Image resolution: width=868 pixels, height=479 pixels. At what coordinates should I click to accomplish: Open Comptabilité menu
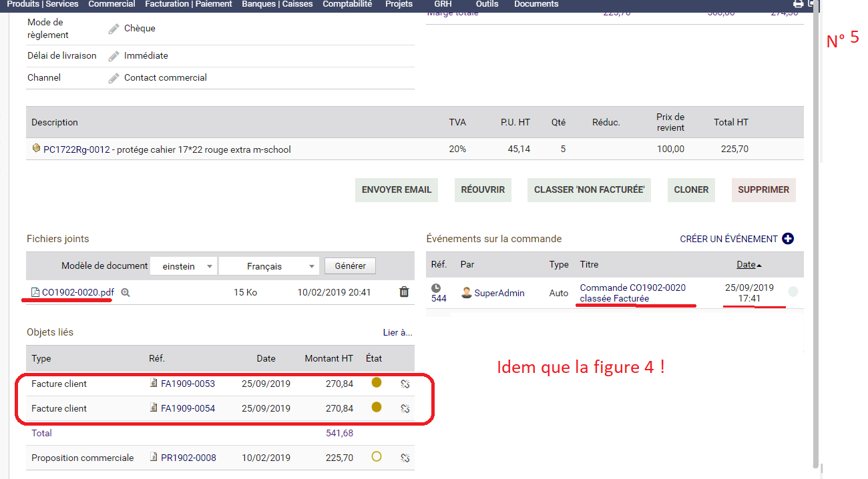click(347, 4)
